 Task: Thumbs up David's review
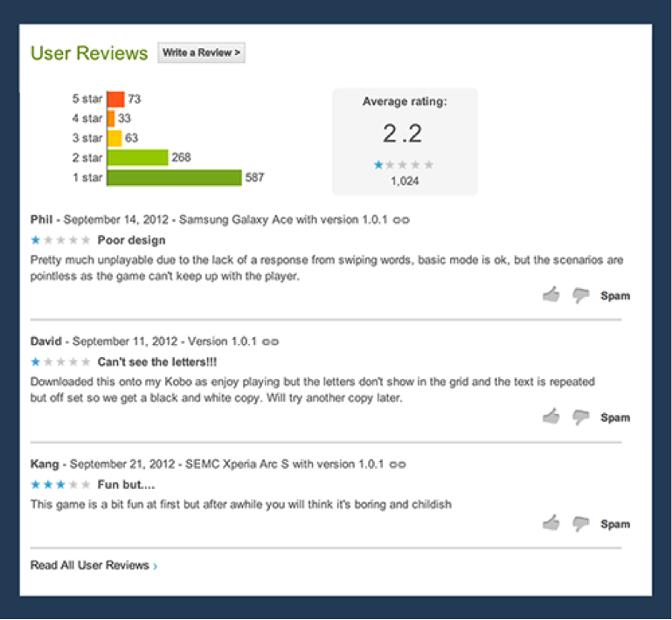click(551, 417)
